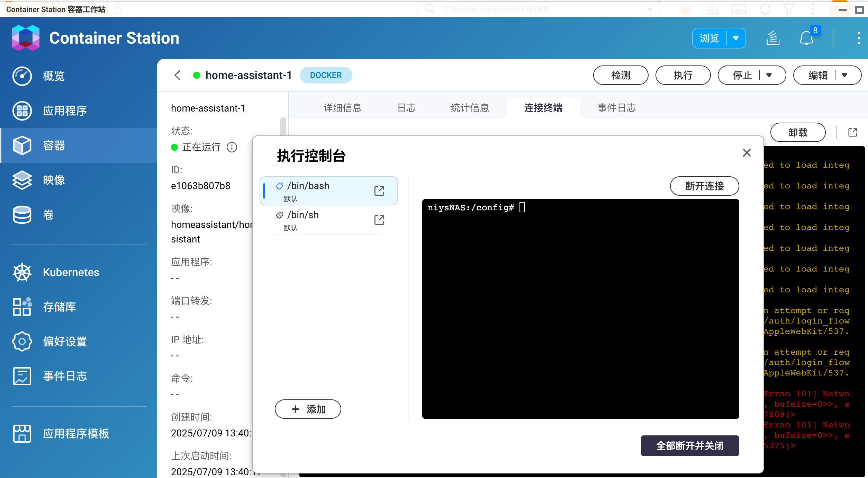Click the notification bell icon
868x478 pixels.
tap(806, 38)
